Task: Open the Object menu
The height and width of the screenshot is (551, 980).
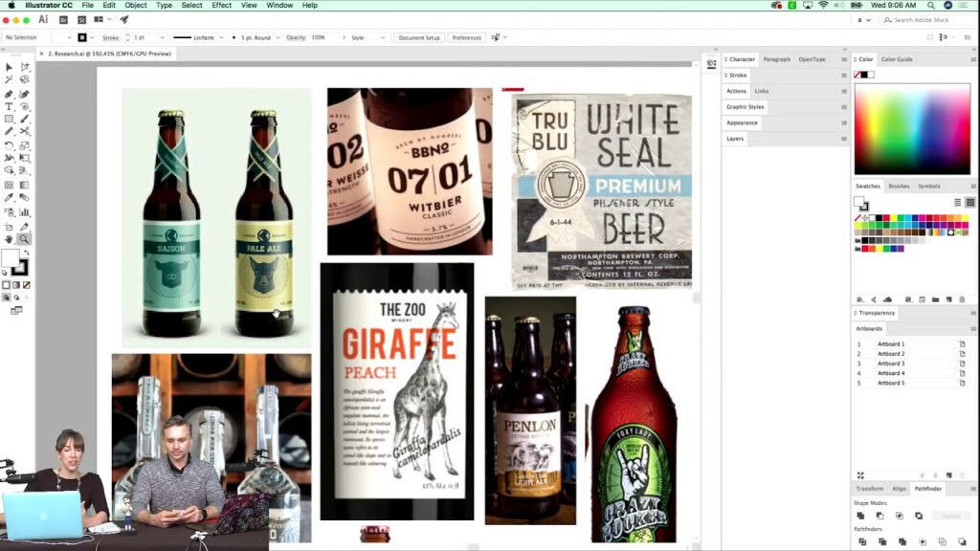Action: (136, 5)
